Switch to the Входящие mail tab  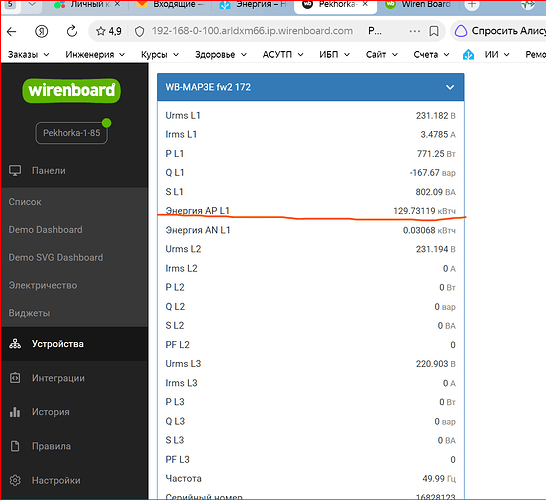pos(170,5)
